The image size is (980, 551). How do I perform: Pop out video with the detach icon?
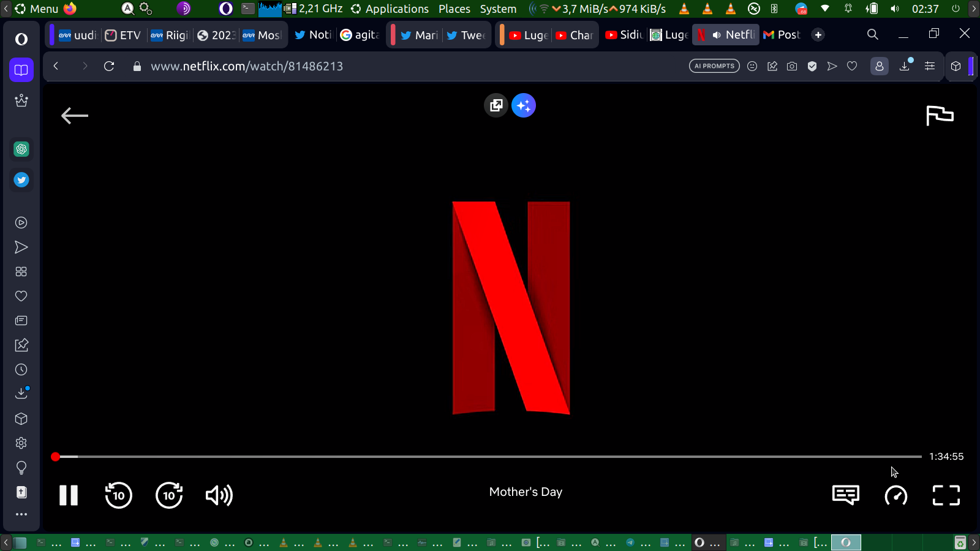[x=496, y=105]
